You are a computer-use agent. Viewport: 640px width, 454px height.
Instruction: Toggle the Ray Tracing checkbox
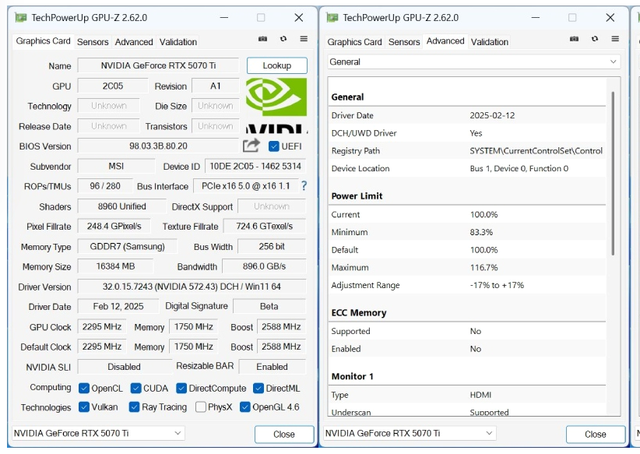134,407
